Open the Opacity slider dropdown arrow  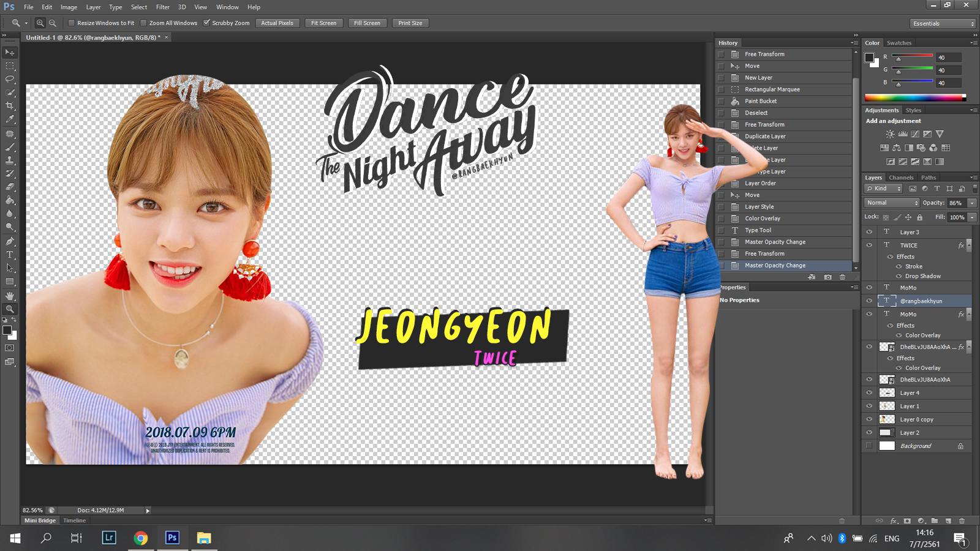(972, 203)
